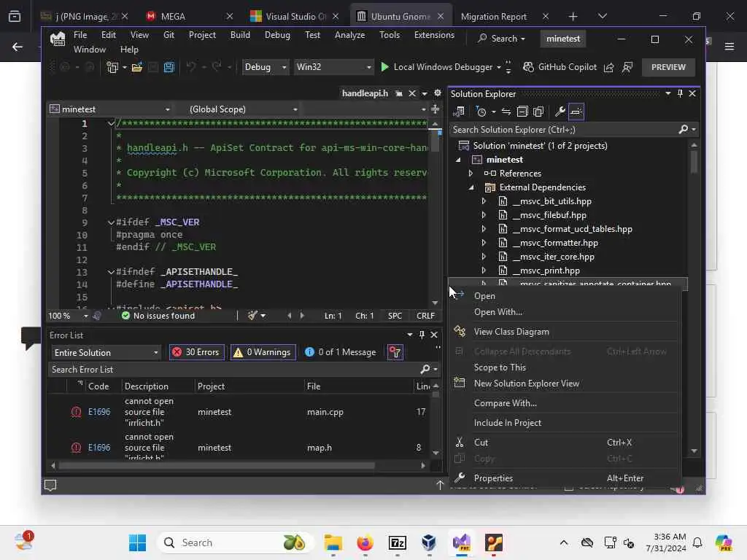Choose Open With... in context menu

[x=565, y=312]
